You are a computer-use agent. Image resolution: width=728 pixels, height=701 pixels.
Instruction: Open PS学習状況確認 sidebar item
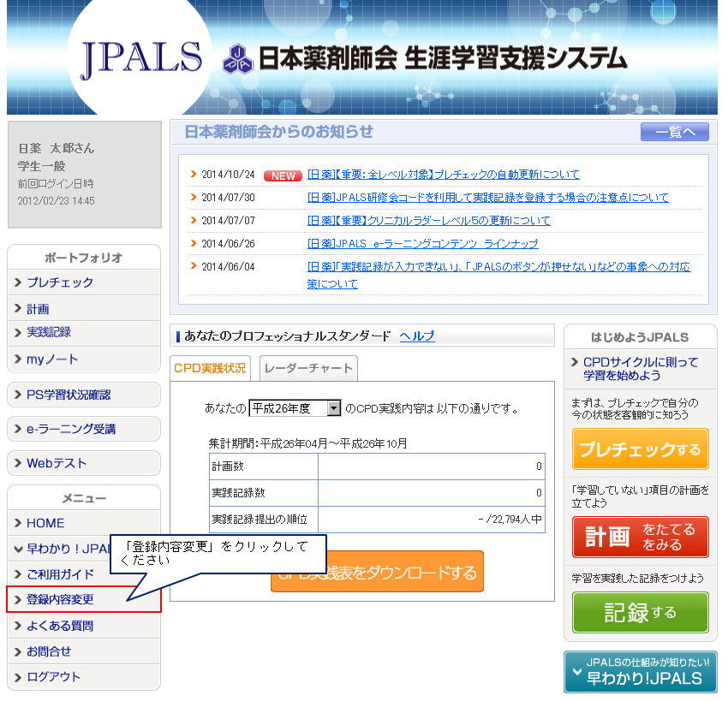click(x=84, y=395)
